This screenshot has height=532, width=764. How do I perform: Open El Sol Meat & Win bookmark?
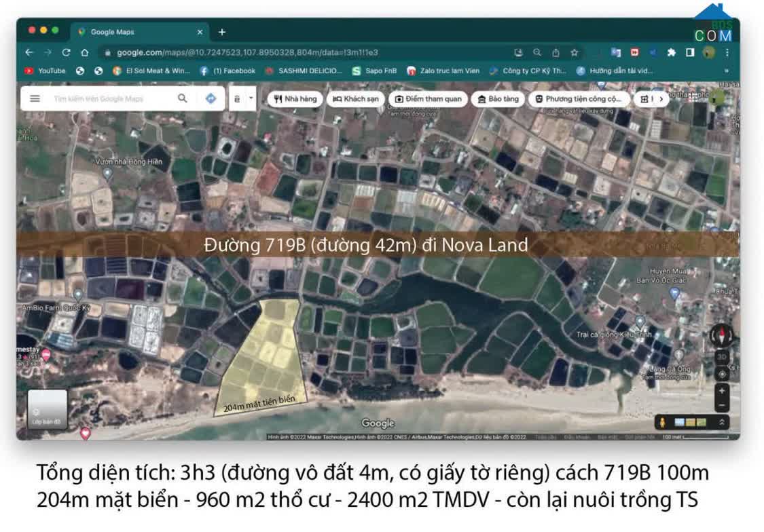click(x=151, y=71)
